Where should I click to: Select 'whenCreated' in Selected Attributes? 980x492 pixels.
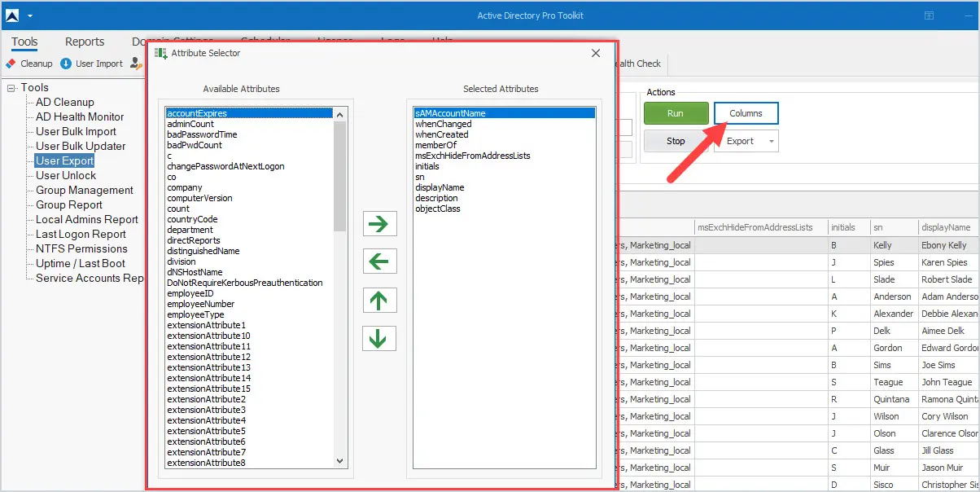(504, 134)
